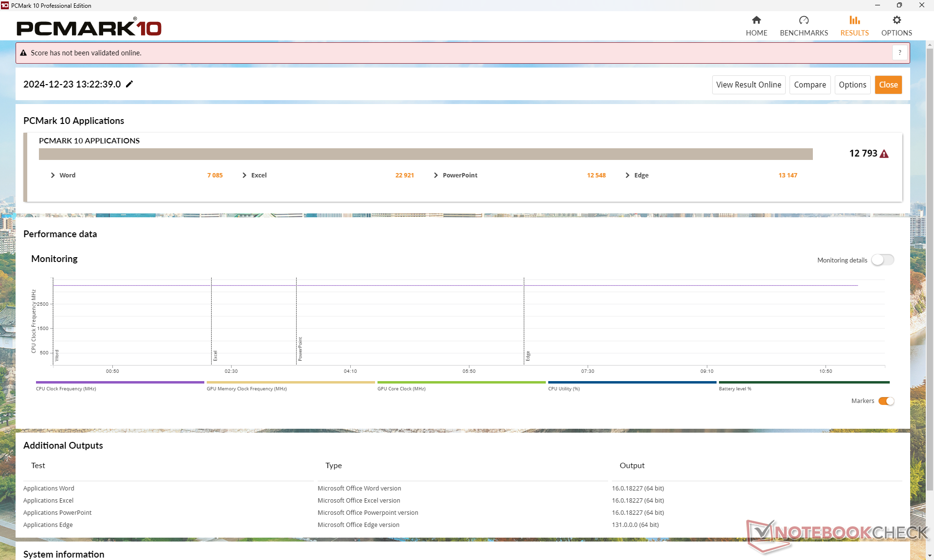Select the GPU Core Clock green legend bar
This screenshot has width=934, height=560.
[461, 383]
